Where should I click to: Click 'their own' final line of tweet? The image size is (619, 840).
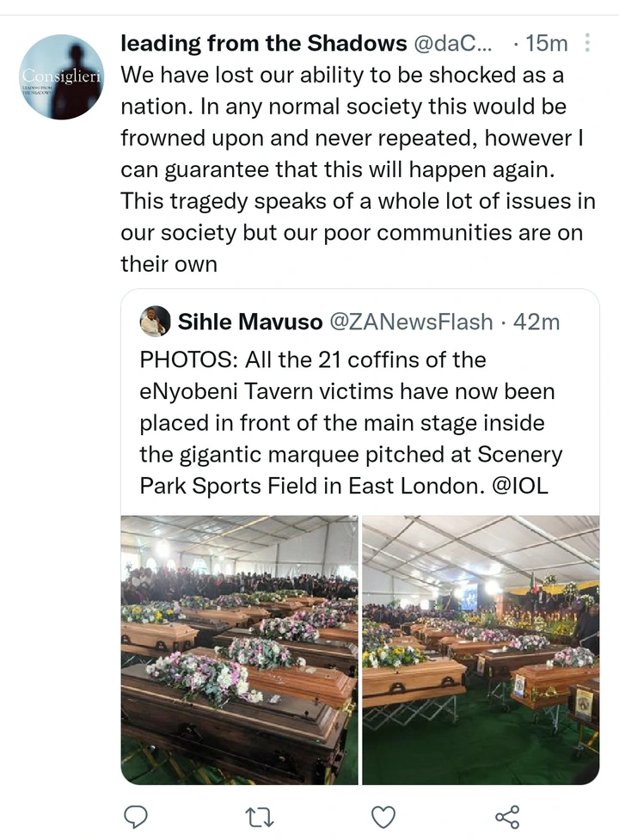[169, 264]
